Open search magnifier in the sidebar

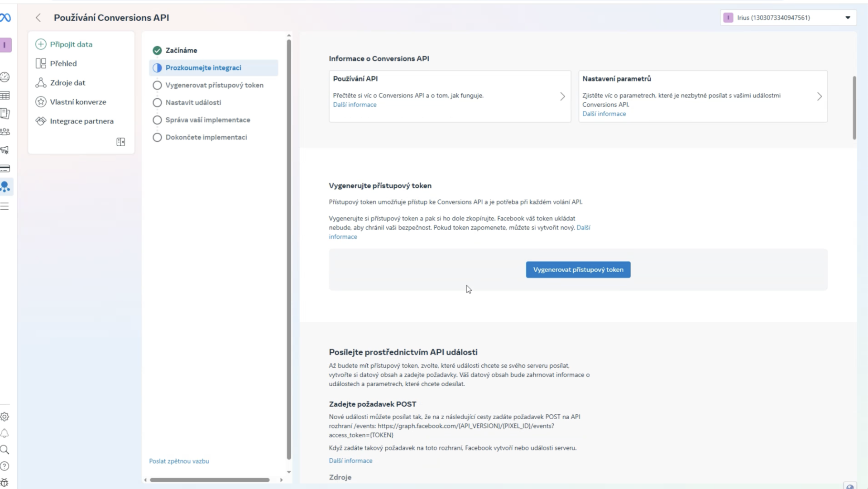(5, 450)
